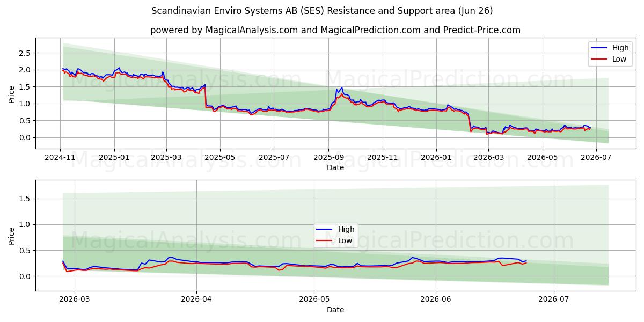
Task: Click the top chart '2025-09' date tick
Action: click(x=328, y=158)
